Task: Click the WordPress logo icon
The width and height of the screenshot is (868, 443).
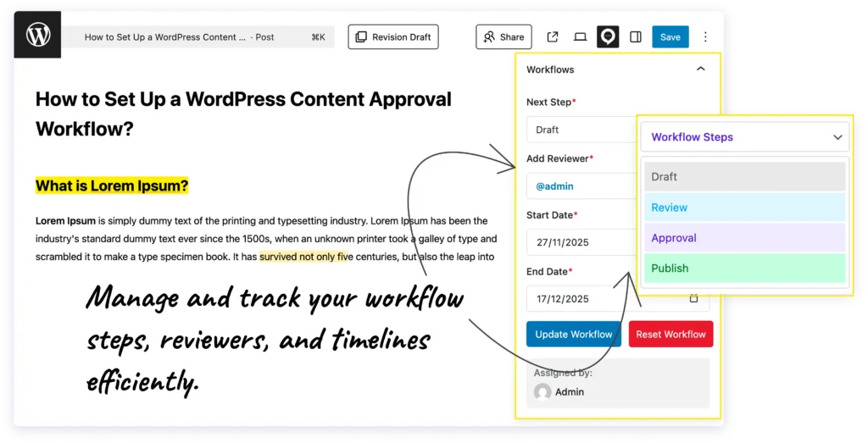Action: (38, 36)
